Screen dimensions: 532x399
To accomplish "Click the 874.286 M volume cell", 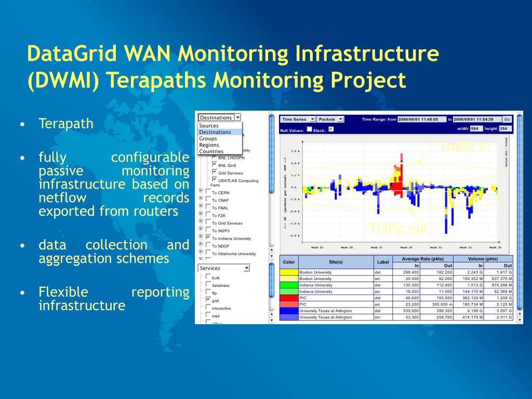I will [x=498, y=285].
